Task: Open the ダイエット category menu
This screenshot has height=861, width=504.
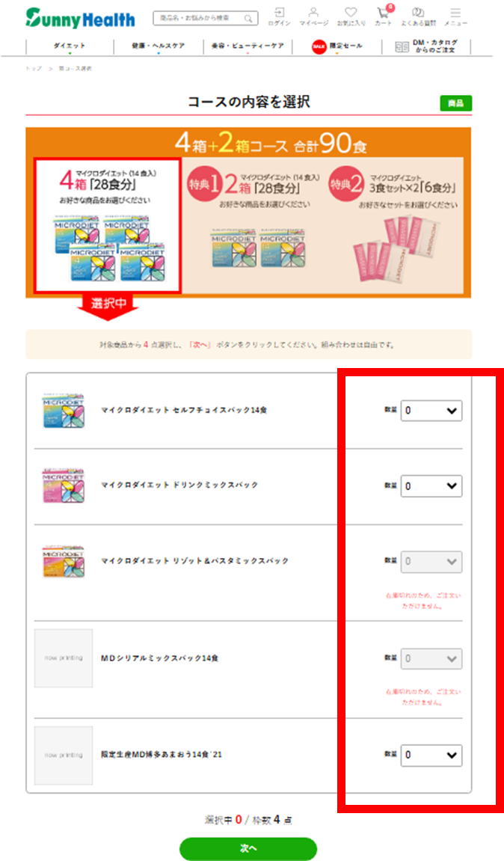Action: (x=70, y=46)
